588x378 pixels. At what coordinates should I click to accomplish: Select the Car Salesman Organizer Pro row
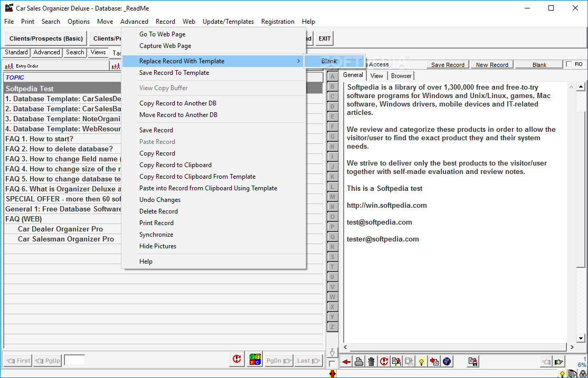pos(163,239)
